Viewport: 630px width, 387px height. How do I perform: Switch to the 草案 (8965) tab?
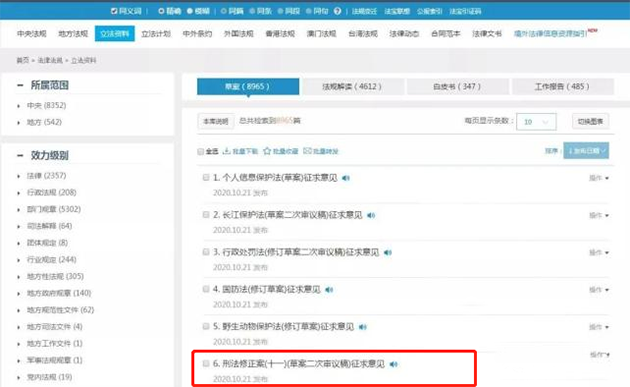pos(248,86)
